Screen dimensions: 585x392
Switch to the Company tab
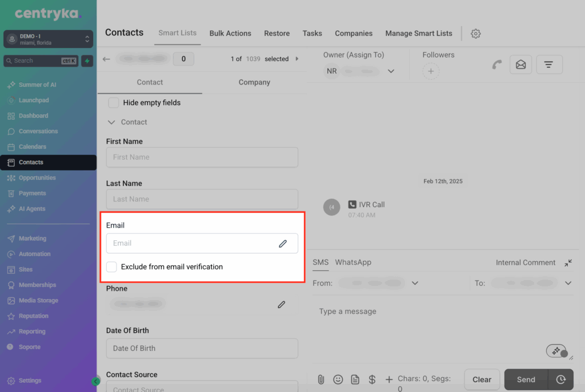click(254, 82)
